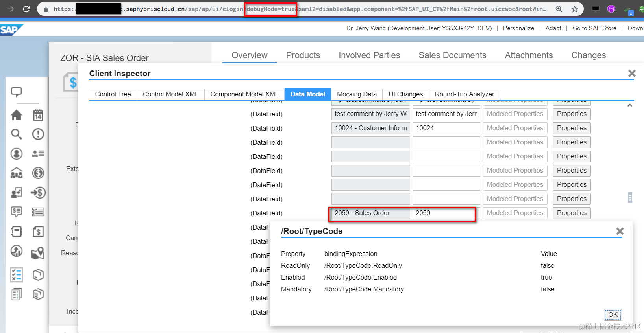
Task: Open the chart with arrow analysis icon
Action: 17,251
